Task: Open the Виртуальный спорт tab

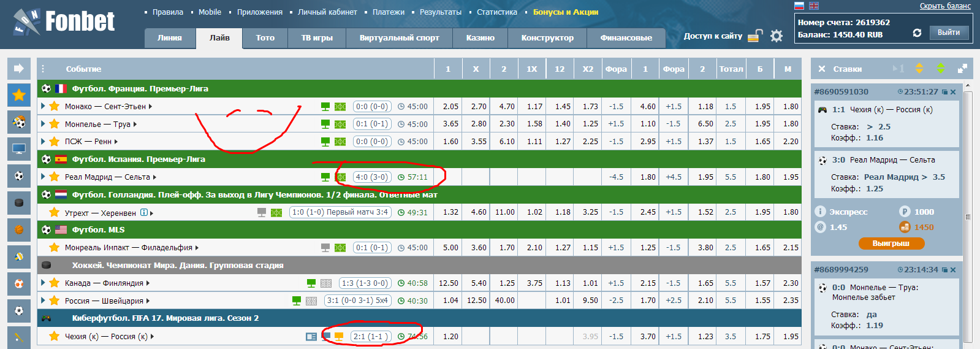Action: point(400,37)
